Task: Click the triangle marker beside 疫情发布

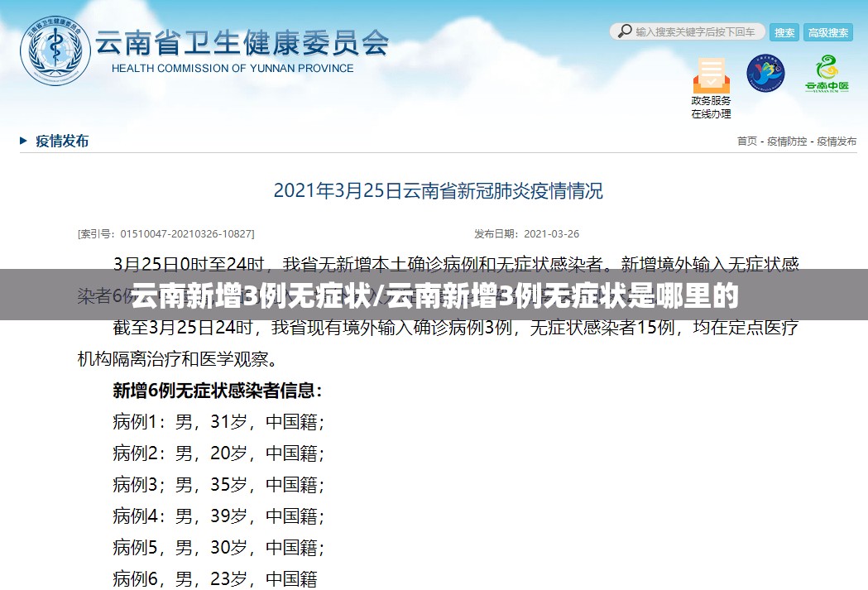Action: click(23, 141)
